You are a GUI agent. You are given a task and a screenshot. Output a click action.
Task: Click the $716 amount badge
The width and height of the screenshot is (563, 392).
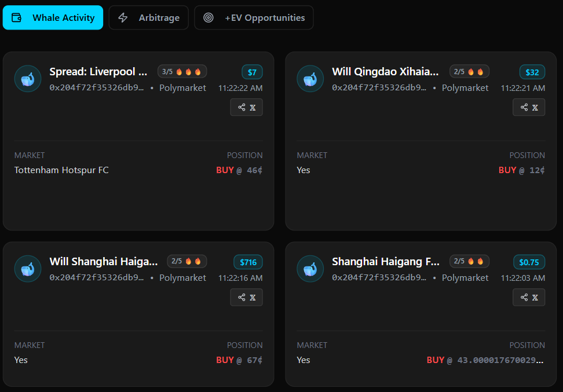248,262
